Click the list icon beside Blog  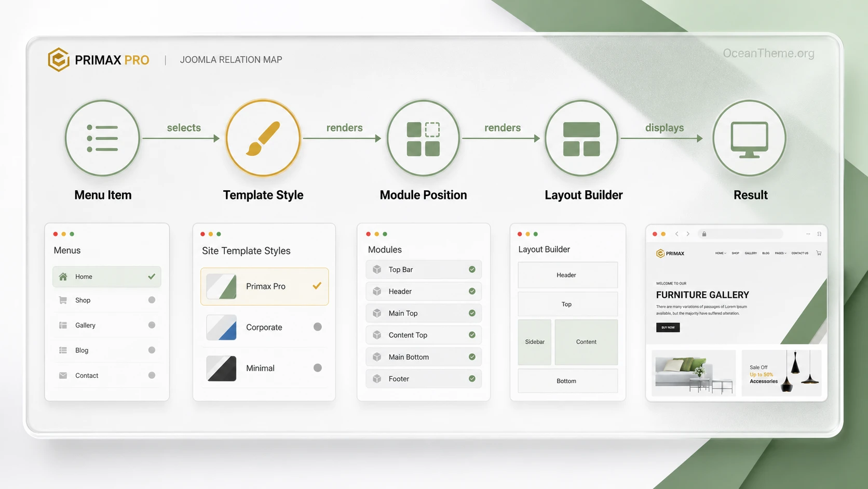click(63, 350)
